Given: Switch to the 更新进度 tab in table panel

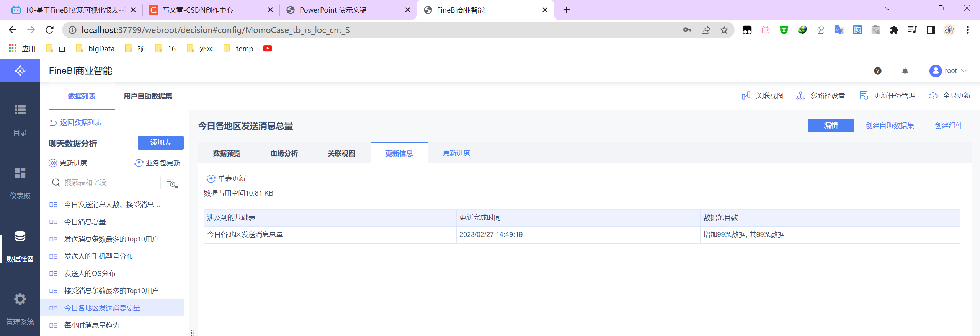Looking at the screenshot, I should [x=457, y=153].
